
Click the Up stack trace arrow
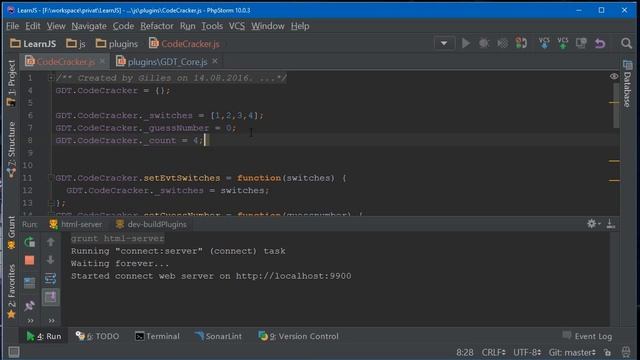[51, 242]
